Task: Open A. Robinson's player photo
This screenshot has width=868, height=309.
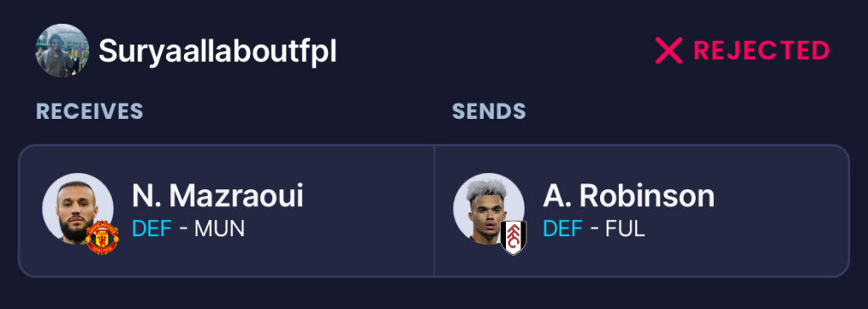Action: [489, 209]
